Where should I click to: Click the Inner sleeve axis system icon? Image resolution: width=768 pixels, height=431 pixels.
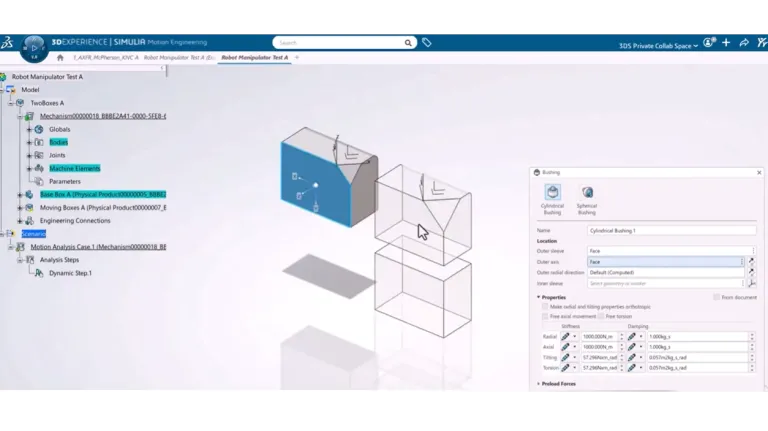[752, 284]
